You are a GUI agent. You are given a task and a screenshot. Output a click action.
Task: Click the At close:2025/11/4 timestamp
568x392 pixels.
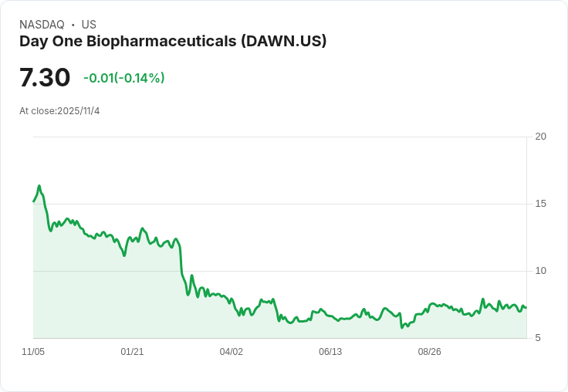(59, 111)
